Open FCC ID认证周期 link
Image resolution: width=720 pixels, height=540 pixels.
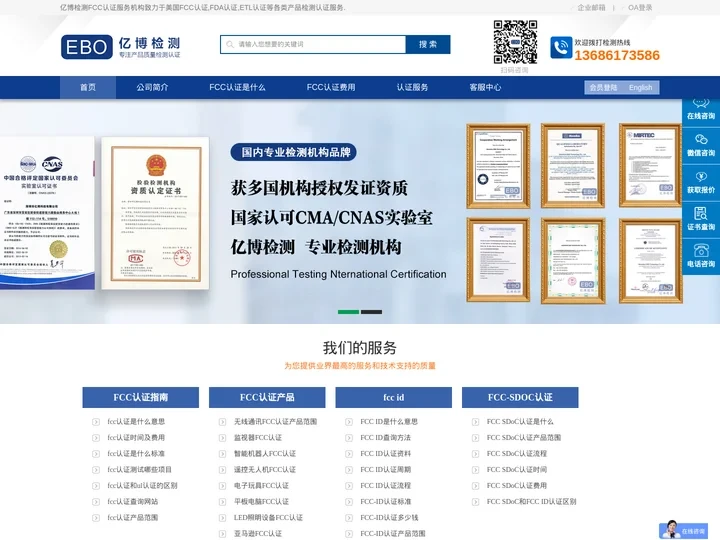click(386, 470)
